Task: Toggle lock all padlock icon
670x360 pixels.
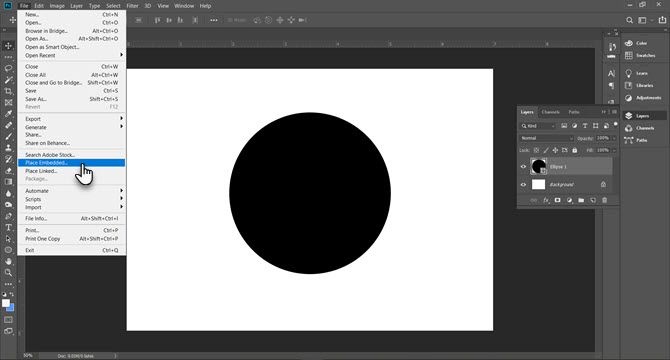Action: click(575, 150)
